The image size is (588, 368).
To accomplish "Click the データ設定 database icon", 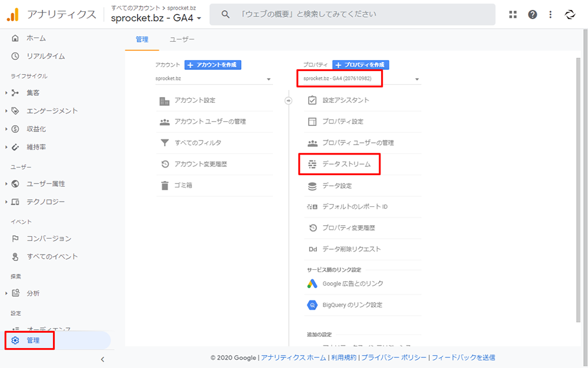I will [312, 186].
